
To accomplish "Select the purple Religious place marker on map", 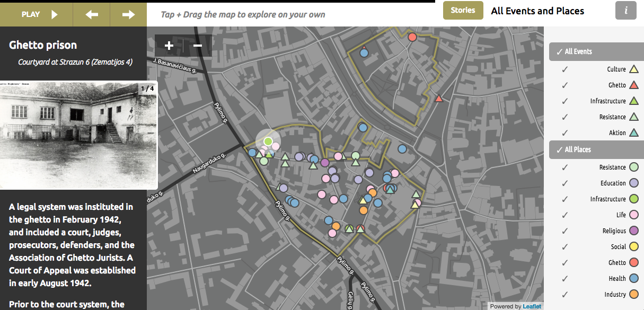I will click(x=325, y=163).
